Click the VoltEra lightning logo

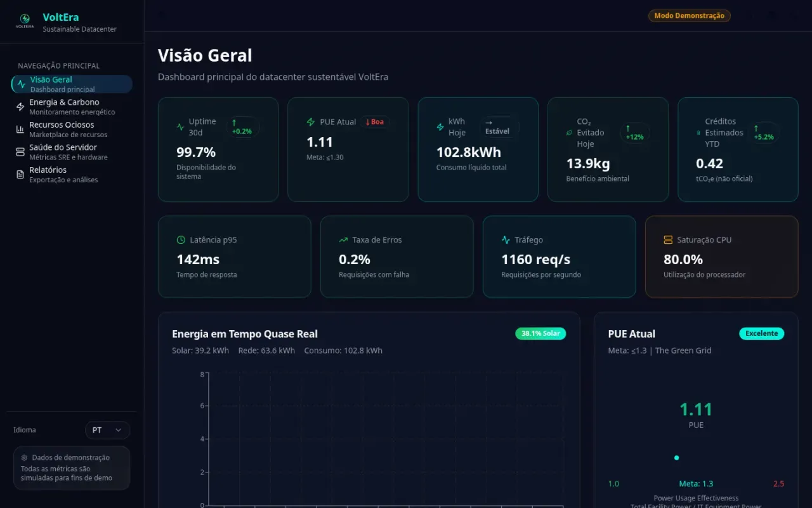pos(25,20)
